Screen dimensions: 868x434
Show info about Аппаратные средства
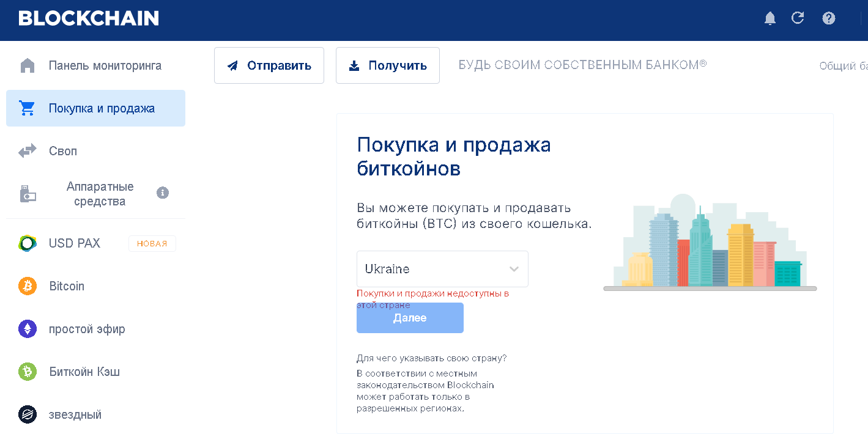[x=163, y=193]
